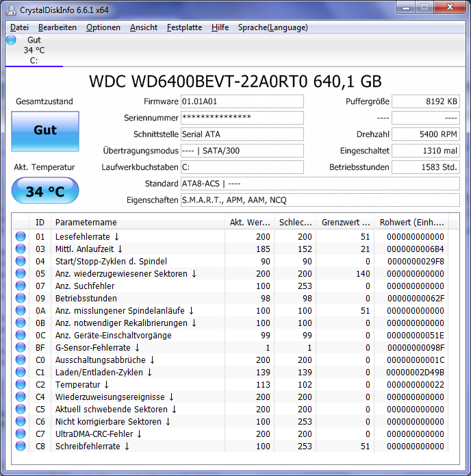471x476 pixels.
Task: Click status orb for Anz. misslungener Spindelanläufe row
Action: pyautogui.click(x=21, y=310)
